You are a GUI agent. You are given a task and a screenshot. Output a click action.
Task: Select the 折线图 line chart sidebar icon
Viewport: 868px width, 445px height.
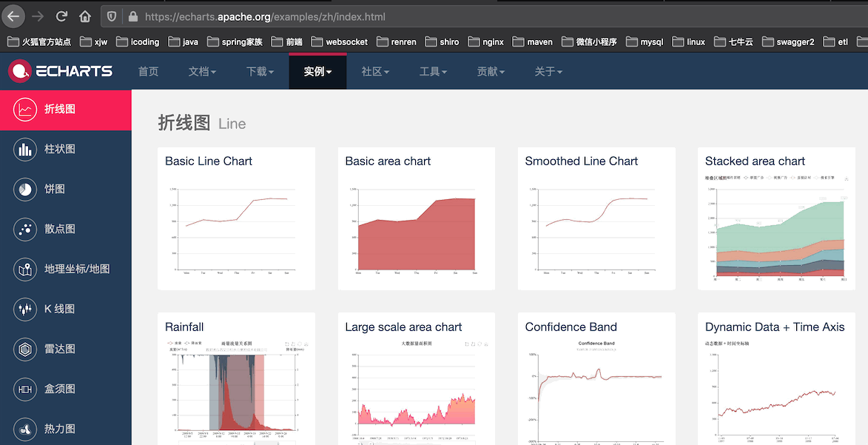[25, 110]
